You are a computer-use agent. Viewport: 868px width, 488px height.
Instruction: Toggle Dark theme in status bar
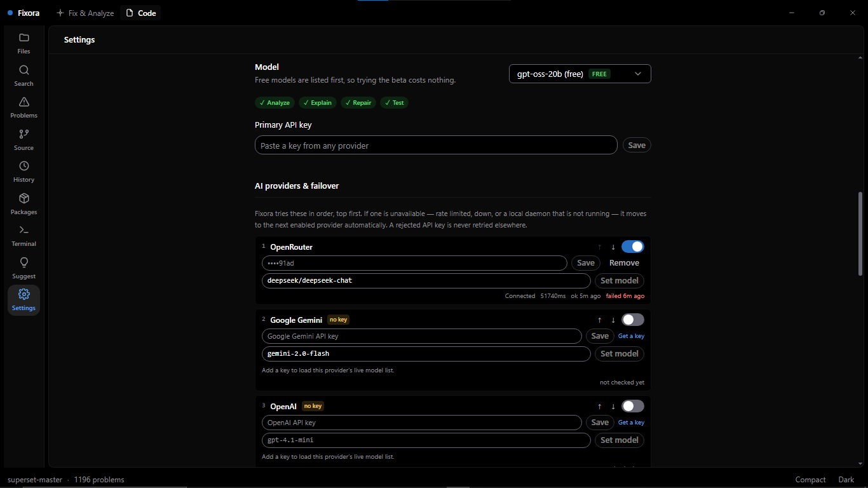846,480
